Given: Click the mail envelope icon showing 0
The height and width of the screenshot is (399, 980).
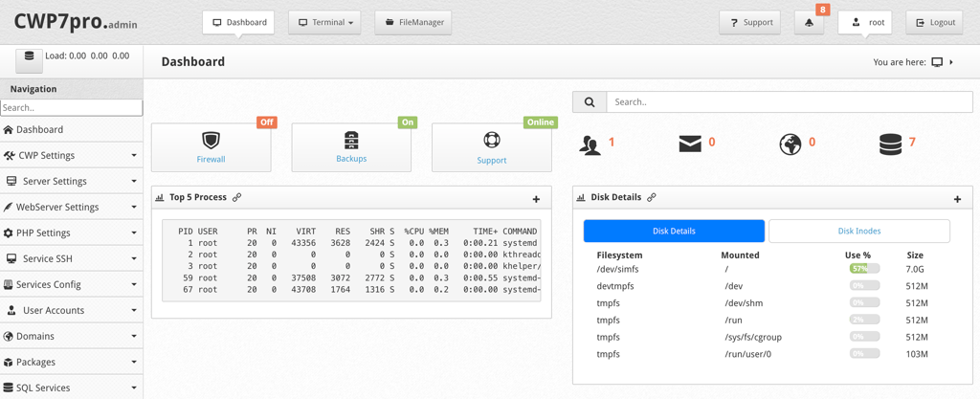Looking at the screenshot, I should point(690,144).
